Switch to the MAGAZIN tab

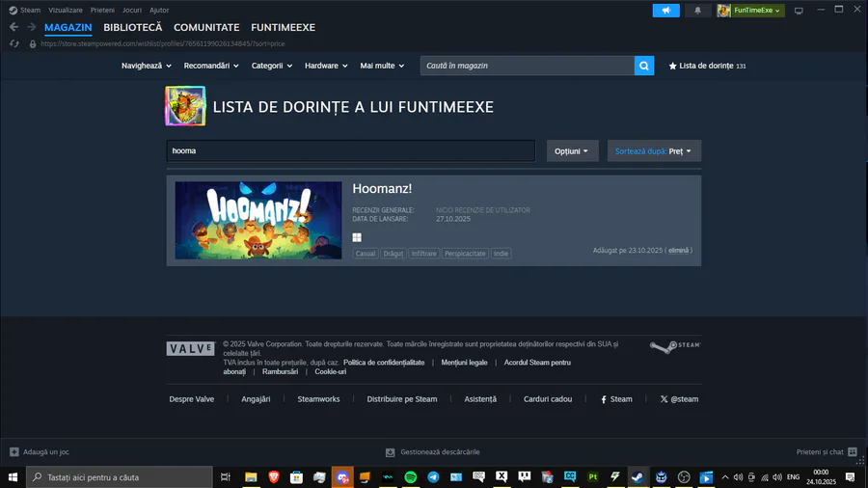pyautogui.click(x=68, y=27)
